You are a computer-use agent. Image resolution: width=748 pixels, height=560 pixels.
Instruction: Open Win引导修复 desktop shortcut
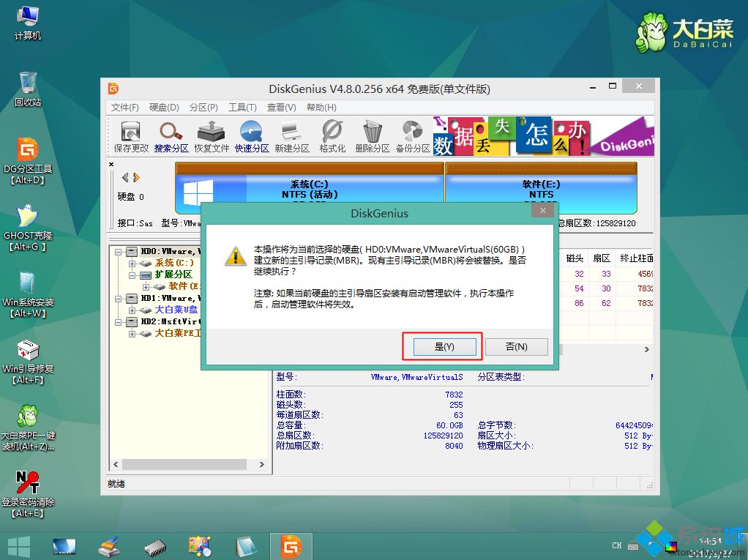pyautogui.click(x=27, y=351)
